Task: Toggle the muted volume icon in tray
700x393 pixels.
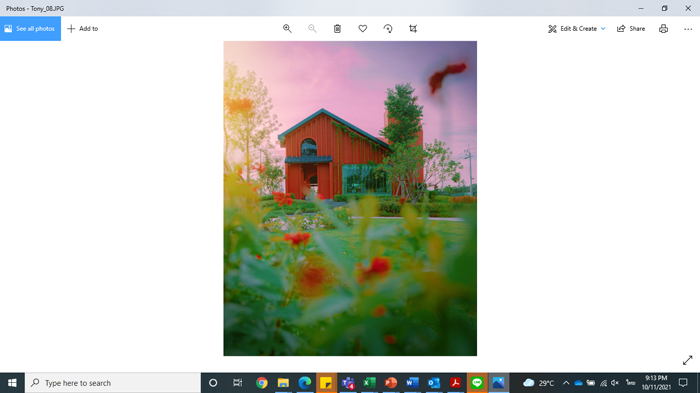Action: pos(615,383)
